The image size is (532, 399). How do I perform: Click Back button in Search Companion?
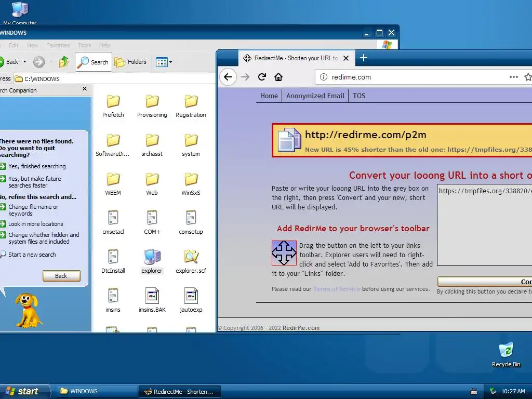click(61, 276)
